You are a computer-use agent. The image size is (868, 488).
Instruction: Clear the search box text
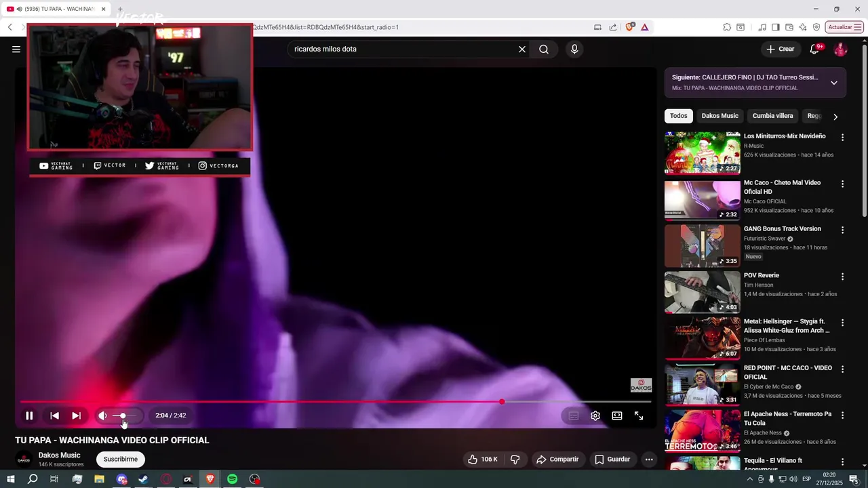coord(522,49)
